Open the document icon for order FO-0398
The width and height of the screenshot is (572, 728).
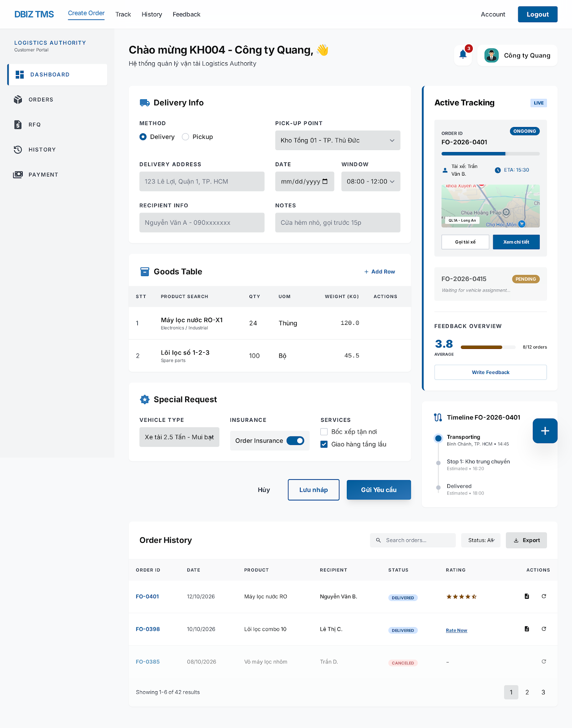[x=527, y=629]
